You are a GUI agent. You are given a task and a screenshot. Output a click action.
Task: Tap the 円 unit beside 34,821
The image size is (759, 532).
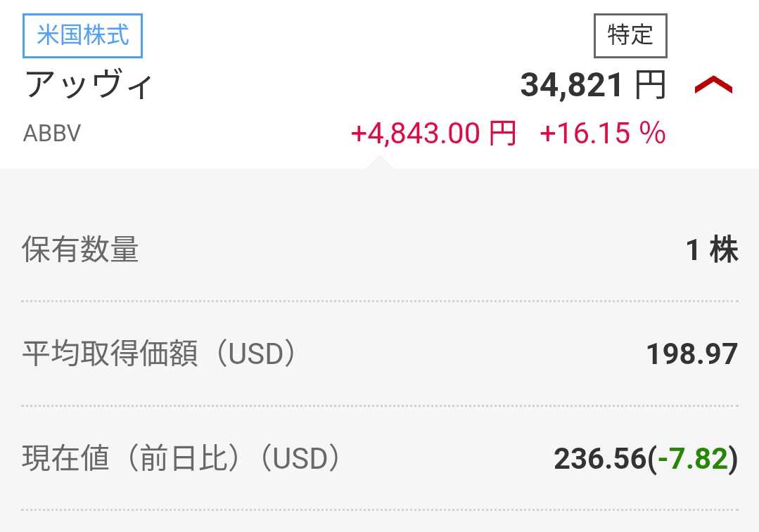click(650, 86)
